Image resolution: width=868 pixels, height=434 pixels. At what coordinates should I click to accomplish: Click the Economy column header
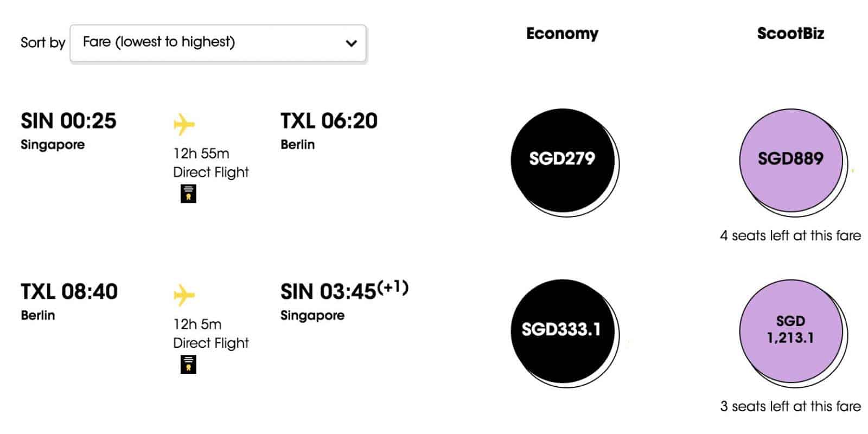(x=562, y=34)
